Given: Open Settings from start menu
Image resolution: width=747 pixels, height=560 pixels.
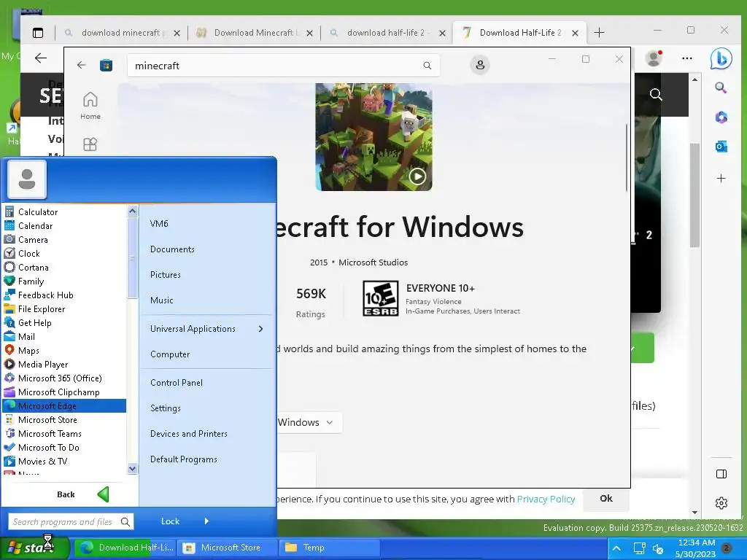Looking at the screenshot, I should tap(166, 408).
